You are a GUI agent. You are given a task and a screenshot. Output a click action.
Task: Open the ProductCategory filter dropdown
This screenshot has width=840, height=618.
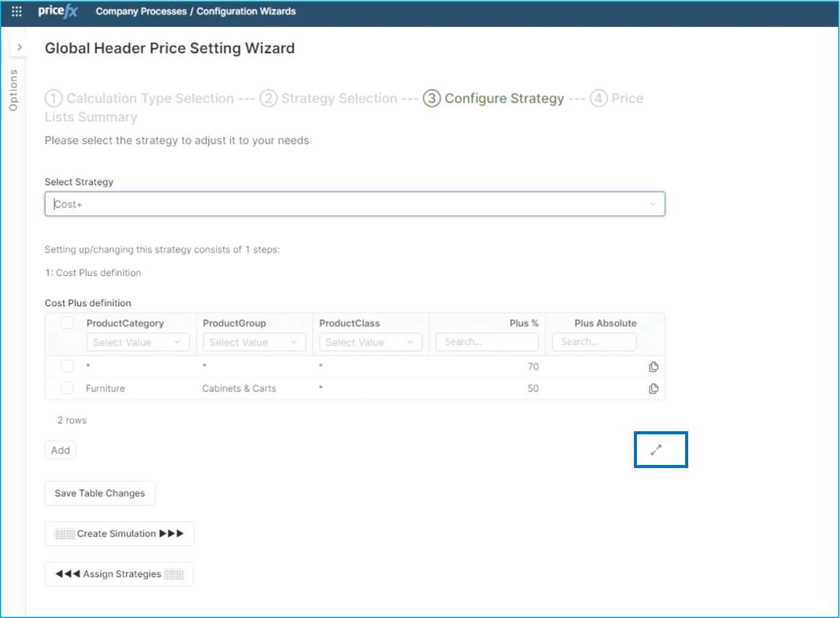137,342
